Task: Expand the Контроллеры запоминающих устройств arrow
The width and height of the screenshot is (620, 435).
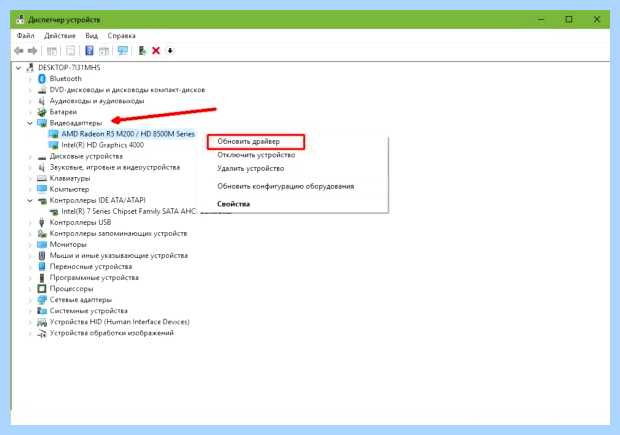Action: tap(30, 233)
